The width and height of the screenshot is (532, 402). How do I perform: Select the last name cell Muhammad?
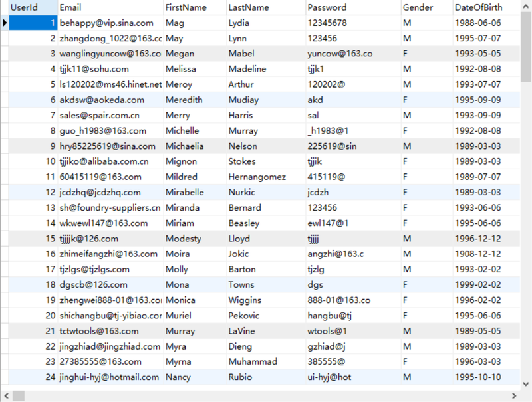pyautogui.click(x=266, y=361)
